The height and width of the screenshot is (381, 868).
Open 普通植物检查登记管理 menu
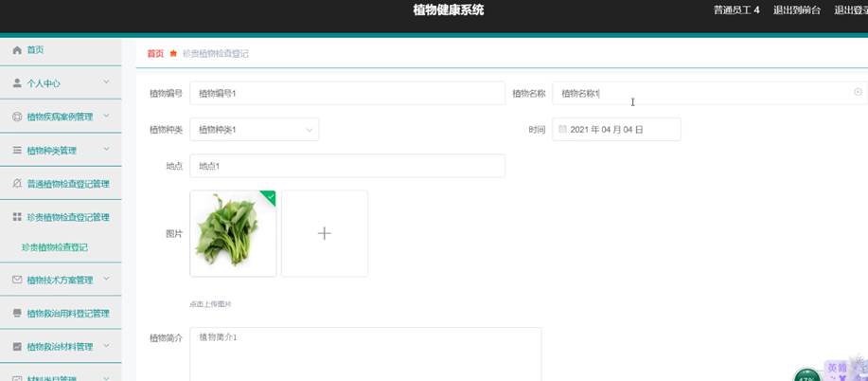click(61, 184)
